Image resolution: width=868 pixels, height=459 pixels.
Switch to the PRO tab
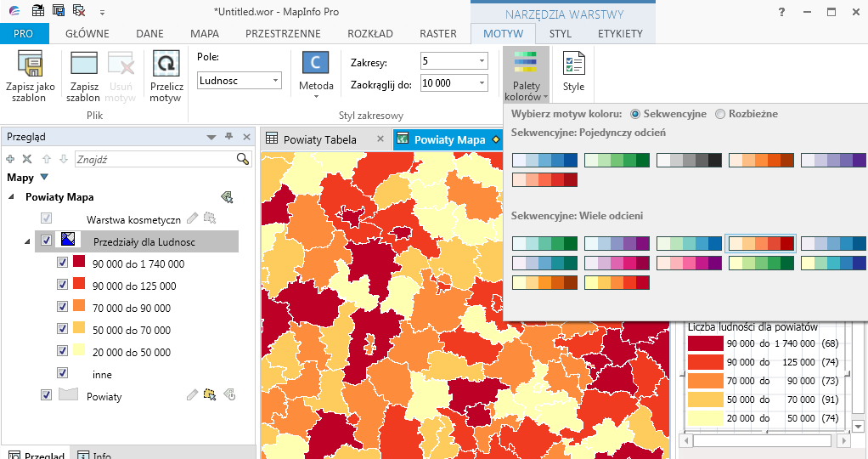[23, 33]
